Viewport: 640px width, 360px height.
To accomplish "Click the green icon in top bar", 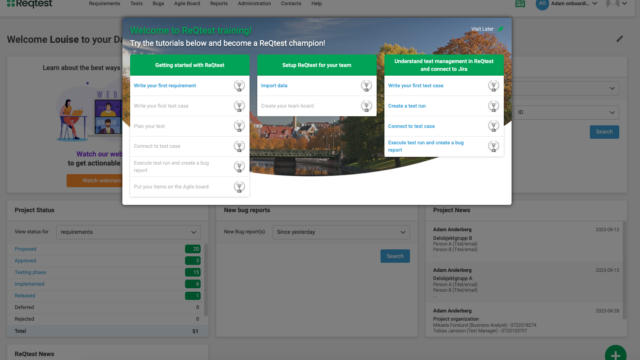I will click(x=520, y=3).
